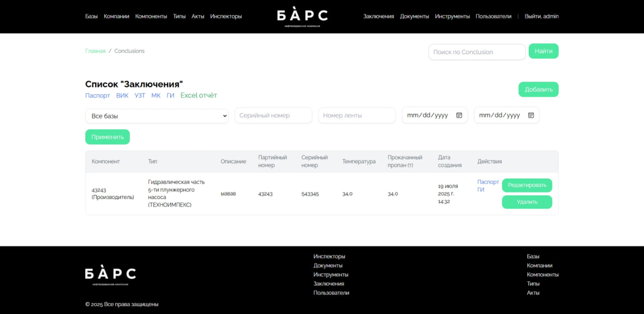Viewport: 644px width, 314px height.
Task: Open the Компании menu item
Action: coord(116,16)
